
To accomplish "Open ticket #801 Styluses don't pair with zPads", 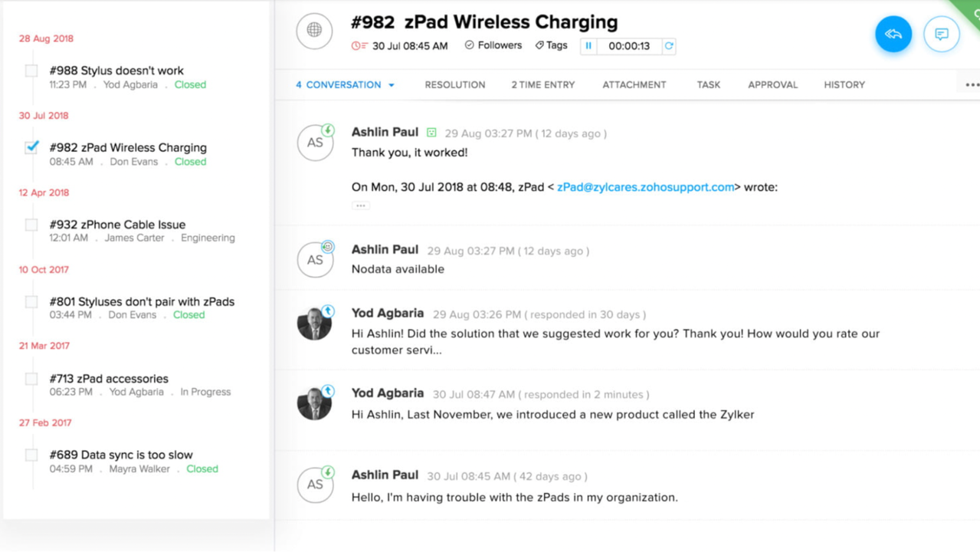I will coord(142,301).
